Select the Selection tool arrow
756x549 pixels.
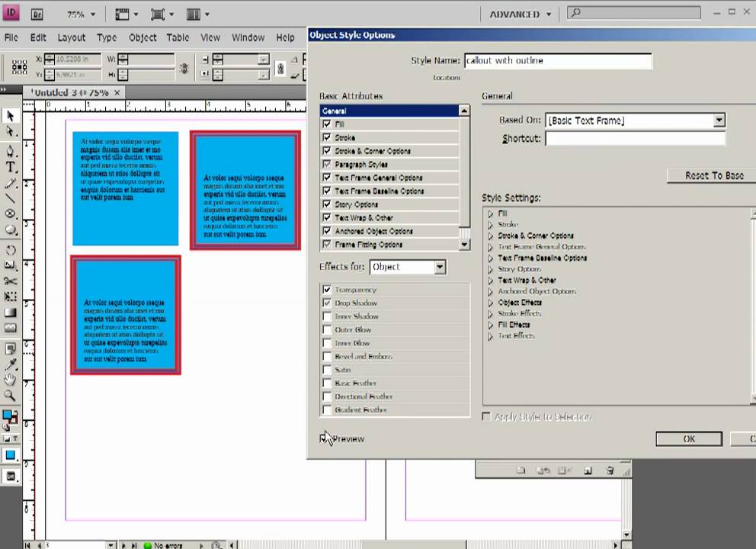point(11,116)
